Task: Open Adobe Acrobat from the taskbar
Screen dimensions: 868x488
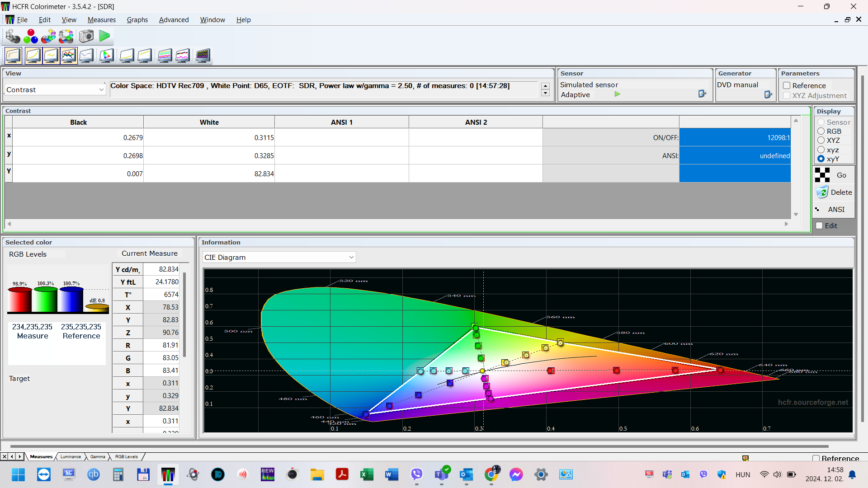Action: point(342,474)
